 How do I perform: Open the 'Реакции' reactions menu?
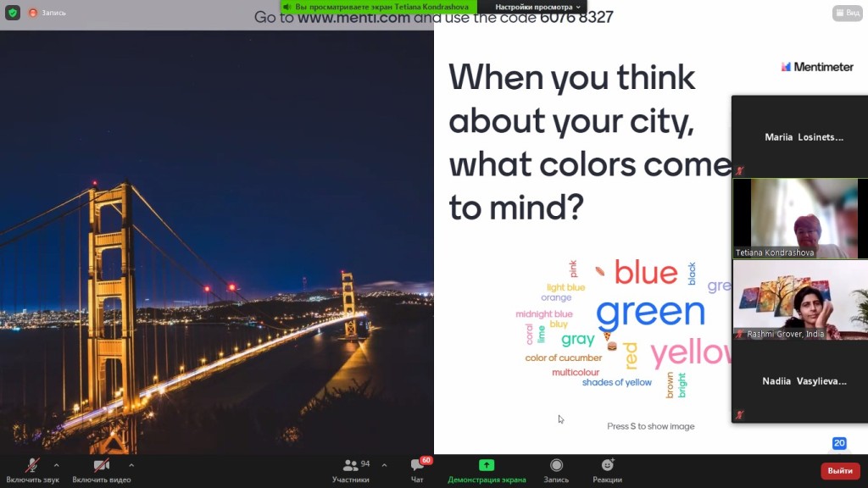click(607, 471)
